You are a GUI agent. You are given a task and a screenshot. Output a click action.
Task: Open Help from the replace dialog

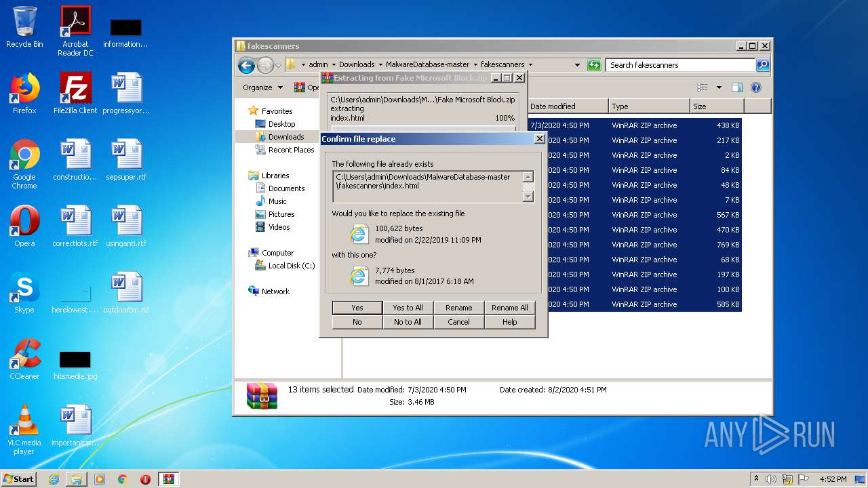click(510, 322)
